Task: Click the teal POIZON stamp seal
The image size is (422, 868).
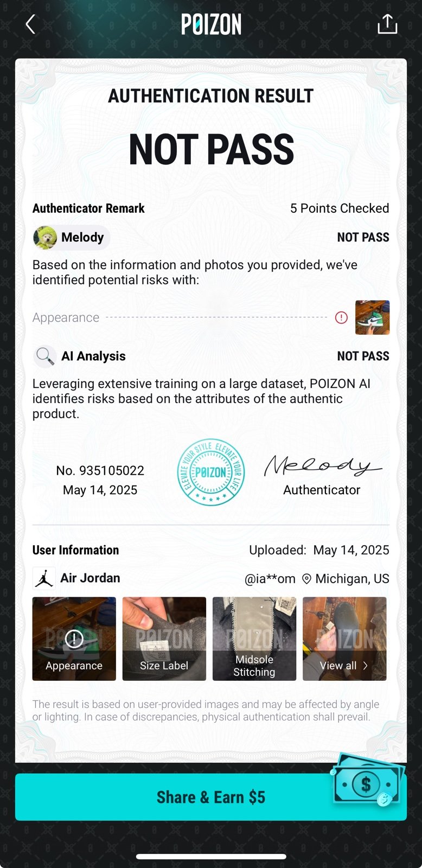Action: click(211, 472)
